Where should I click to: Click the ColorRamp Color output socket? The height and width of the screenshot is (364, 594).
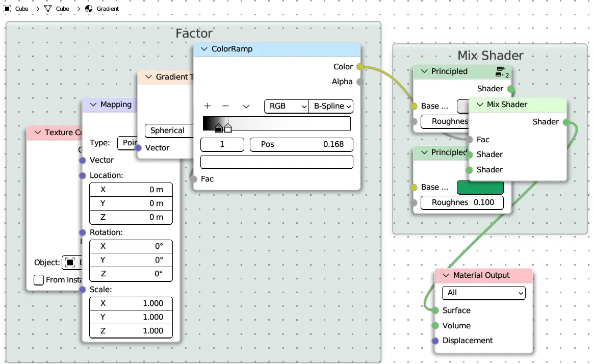360,67
